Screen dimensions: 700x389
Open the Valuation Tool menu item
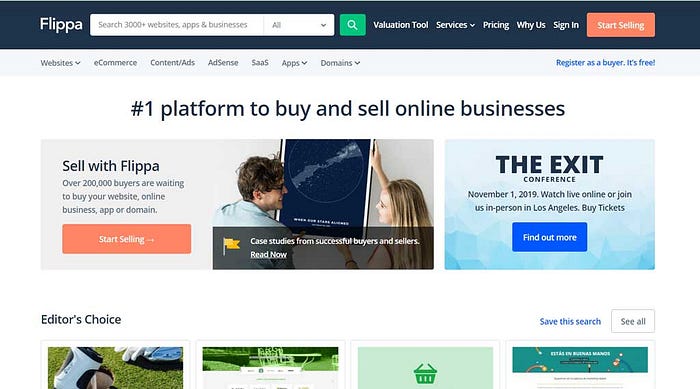pyautogui.click(x=400, y=25)
